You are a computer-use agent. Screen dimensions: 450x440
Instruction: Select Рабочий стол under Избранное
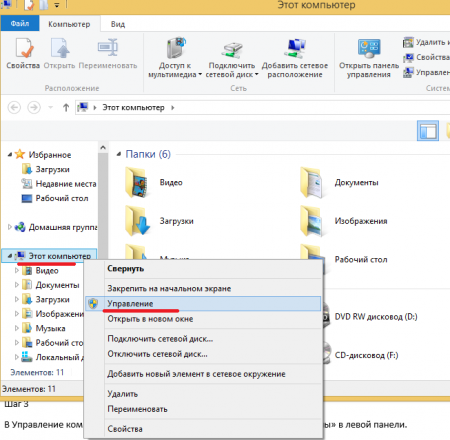(x=62, y=198)
